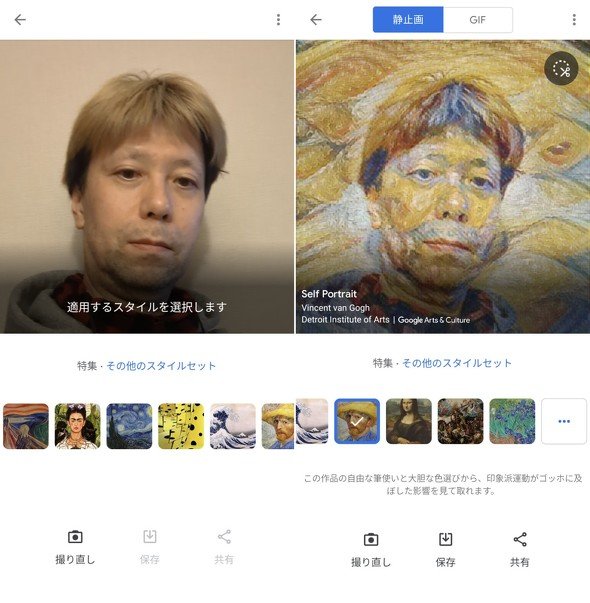This screenshot has width=590, height=603.
Task: Open その他のスタイルセット link on right screen
Action: tap(457, 363)
